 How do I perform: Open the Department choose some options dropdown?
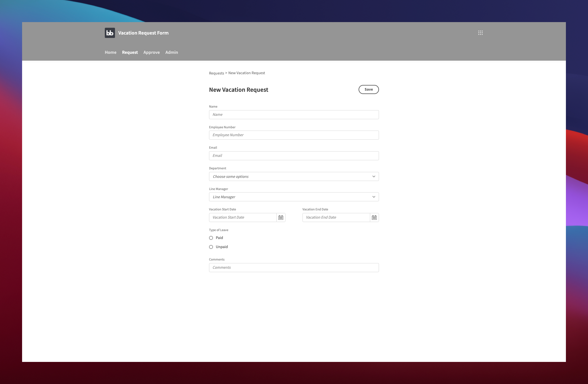(293, 176)
